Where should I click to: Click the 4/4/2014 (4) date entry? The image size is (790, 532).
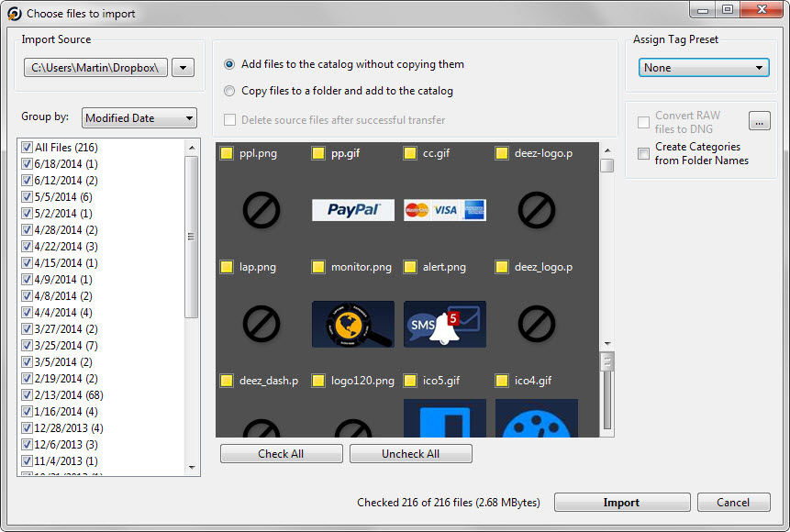click(x=63, y=313)
